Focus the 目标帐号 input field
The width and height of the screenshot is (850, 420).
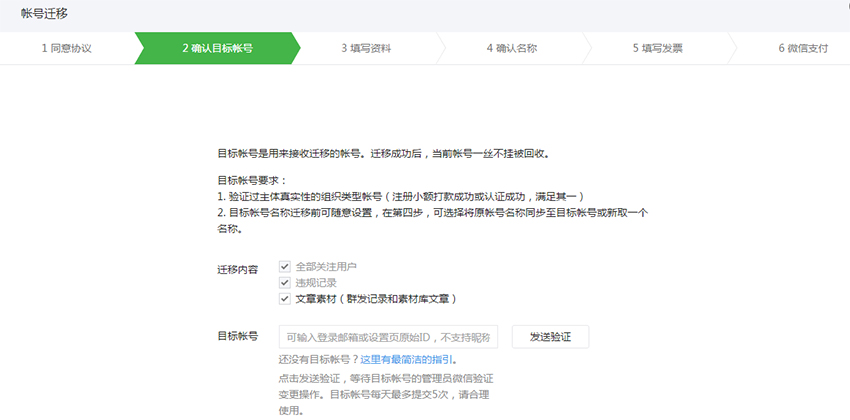(x=388, y=337)
